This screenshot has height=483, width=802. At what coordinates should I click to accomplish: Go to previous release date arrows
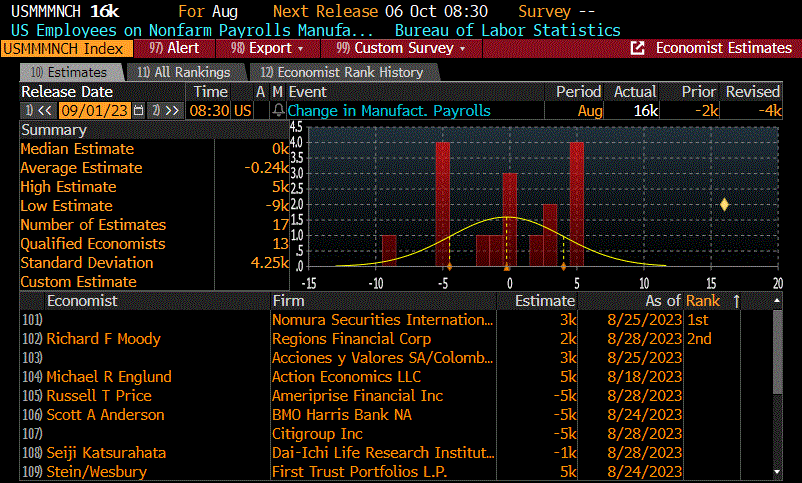click(39, 111)
